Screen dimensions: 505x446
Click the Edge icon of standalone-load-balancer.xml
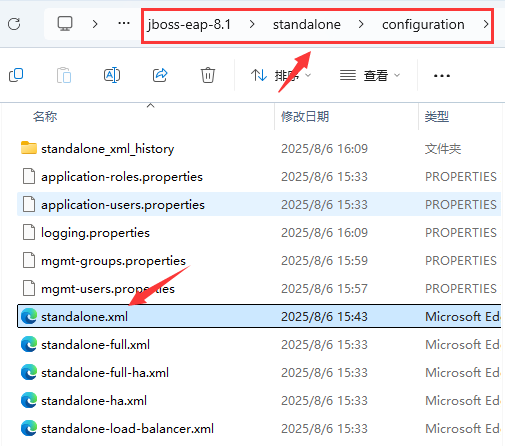(x=29, y=428)
